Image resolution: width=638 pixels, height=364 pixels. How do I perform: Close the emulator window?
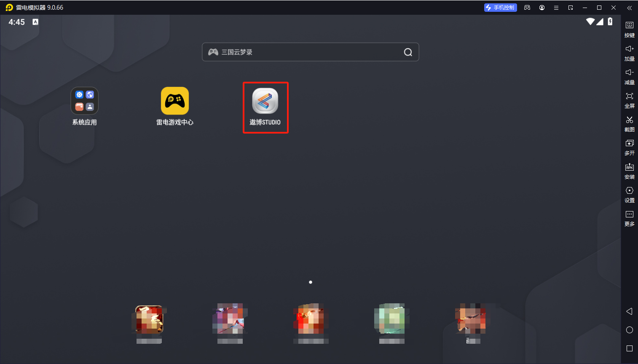(x=614, y=8)
